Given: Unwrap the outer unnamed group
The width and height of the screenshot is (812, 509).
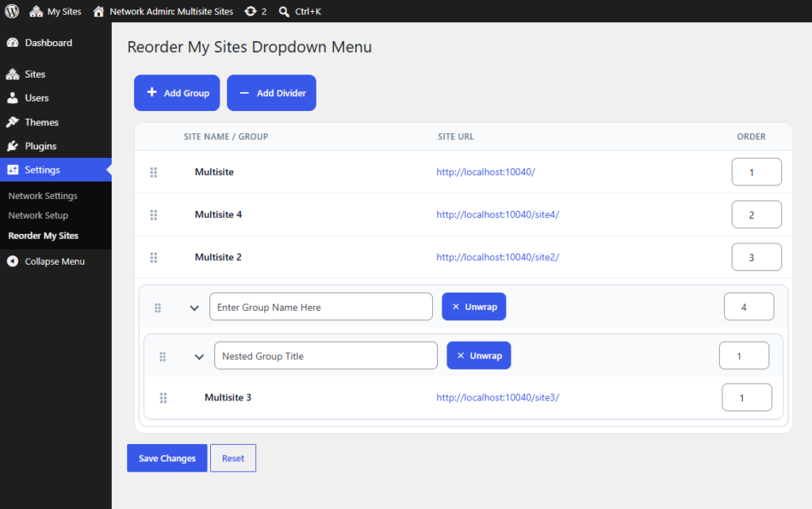Looking at the screenshot, I should pos(474,307).
